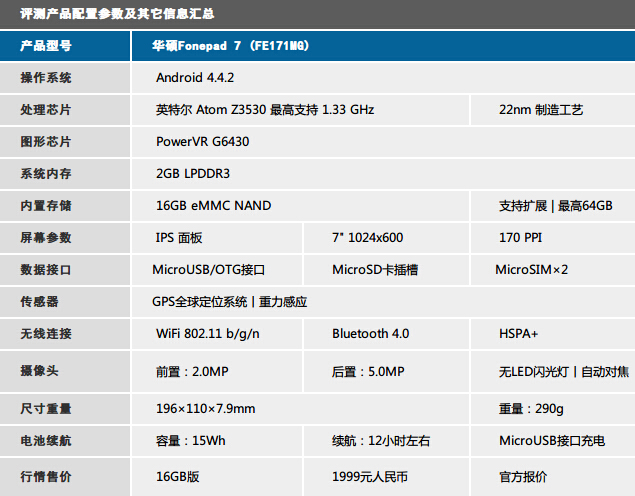
Task: Click the 1999元人民币 price cell
Action: 386,477
